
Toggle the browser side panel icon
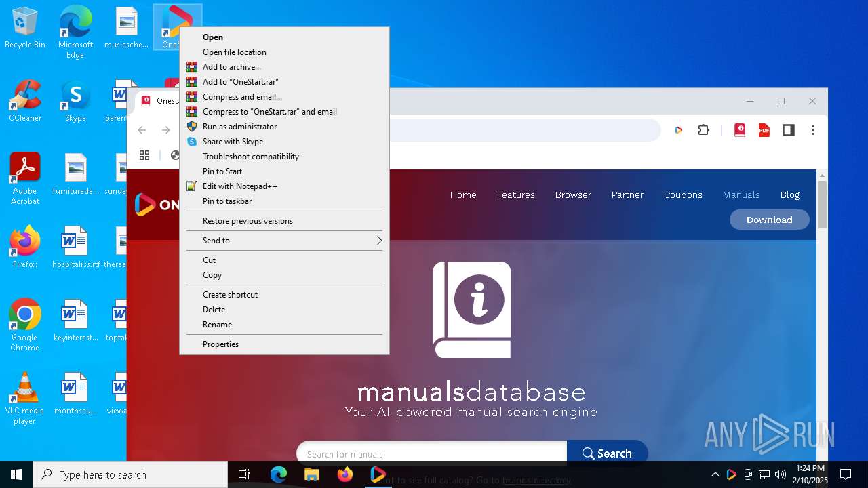pos(789,130)
